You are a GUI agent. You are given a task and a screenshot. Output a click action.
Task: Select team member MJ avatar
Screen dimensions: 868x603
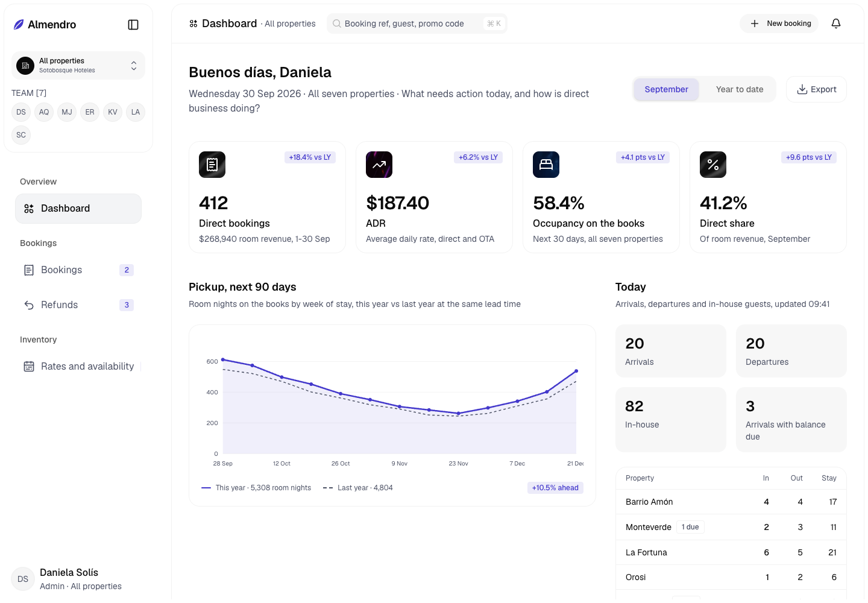67,112
